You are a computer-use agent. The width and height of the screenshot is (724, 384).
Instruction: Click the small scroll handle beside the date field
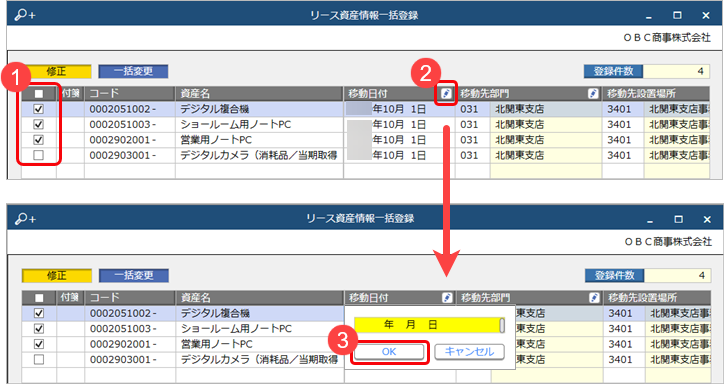point(502,325)
